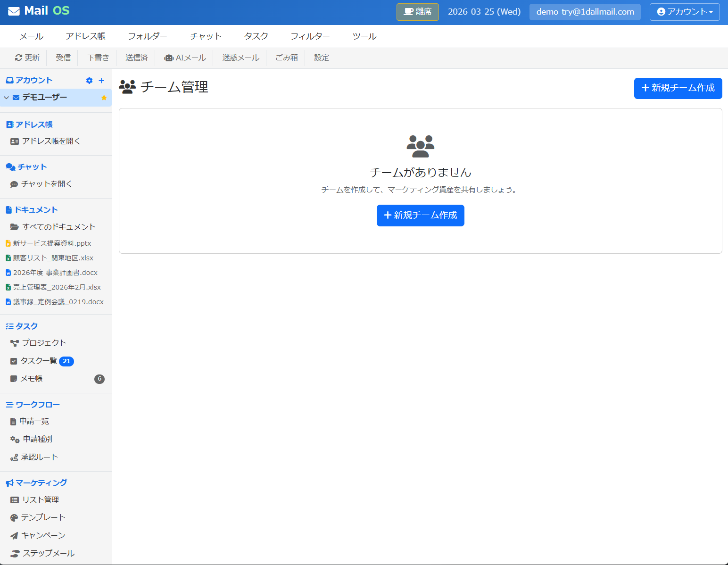
Task: Click the plus icon to add an account
Action: 101,80
